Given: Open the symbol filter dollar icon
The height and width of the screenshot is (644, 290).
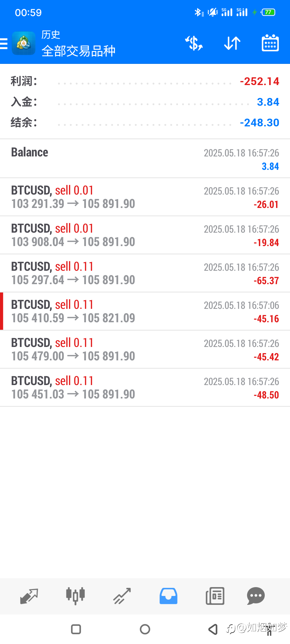Looking at the screenshot, I should click(x=194, y=43).
